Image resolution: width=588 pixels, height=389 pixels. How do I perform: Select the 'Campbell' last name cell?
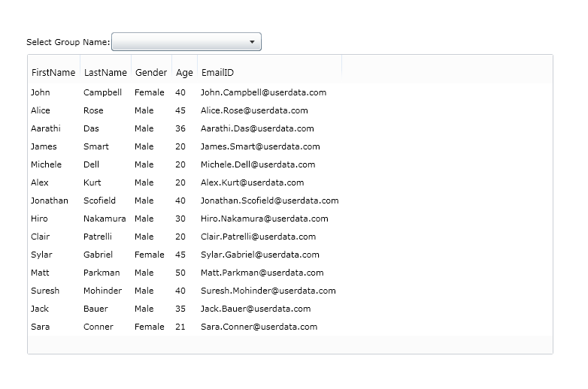(102, 92)
